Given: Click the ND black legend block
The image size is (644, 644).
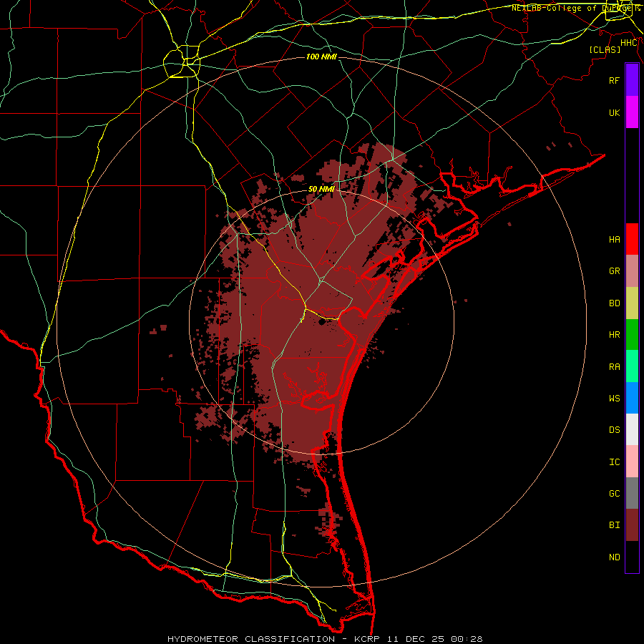Looking at the screenshot, I should tap(632, 557).
